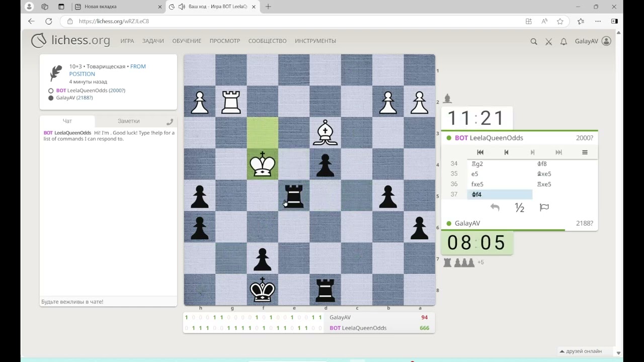Open the СООБЩЕСТВО menu
644x362 pixels.
(x=267, y=41)
